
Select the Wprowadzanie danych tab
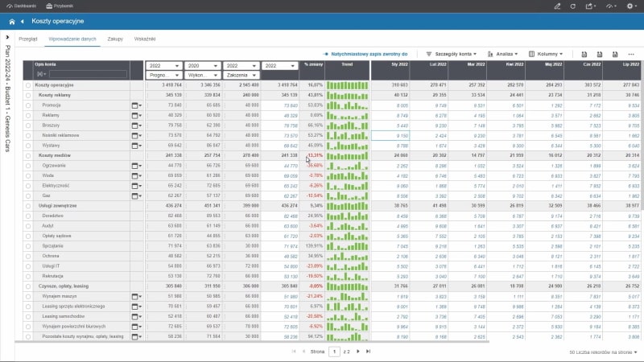click(72, 39)
